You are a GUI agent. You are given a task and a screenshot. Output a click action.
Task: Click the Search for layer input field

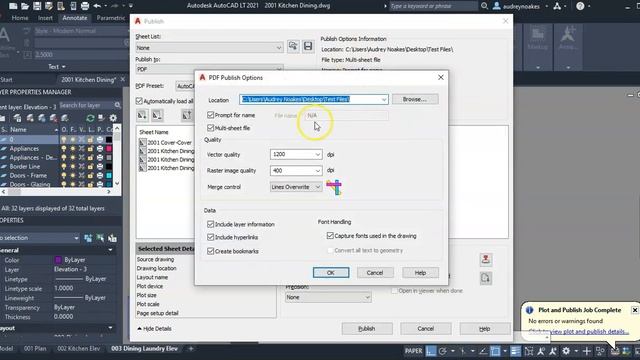[x=87, y=105]
